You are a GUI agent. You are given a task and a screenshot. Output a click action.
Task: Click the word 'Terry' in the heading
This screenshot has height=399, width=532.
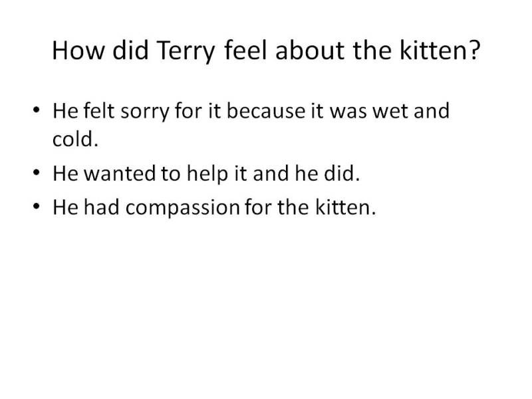186,51
